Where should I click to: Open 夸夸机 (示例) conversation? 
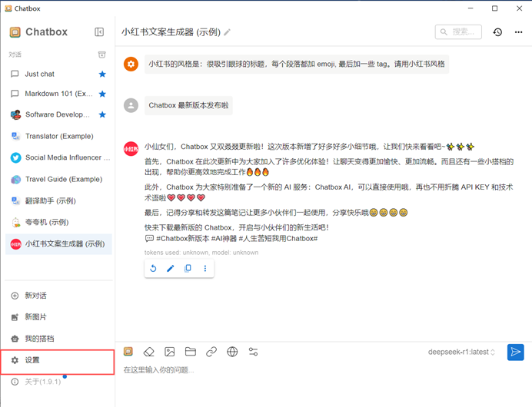point(58,222)
